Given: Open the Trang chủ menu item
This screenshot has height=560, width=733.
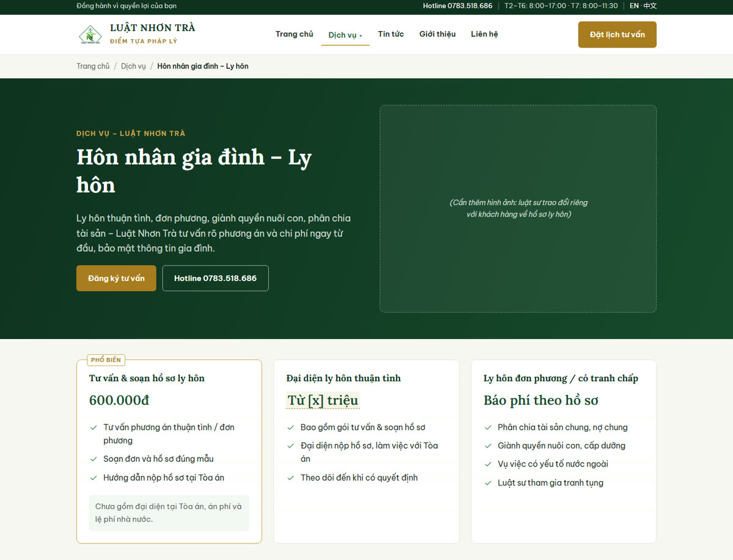Looking at the screenshot, I should [294, 34].
